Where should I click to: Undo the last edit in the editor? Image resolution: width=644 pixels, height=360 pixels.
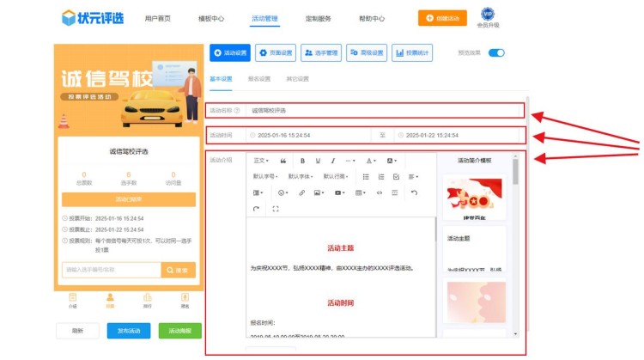[414, 192]
